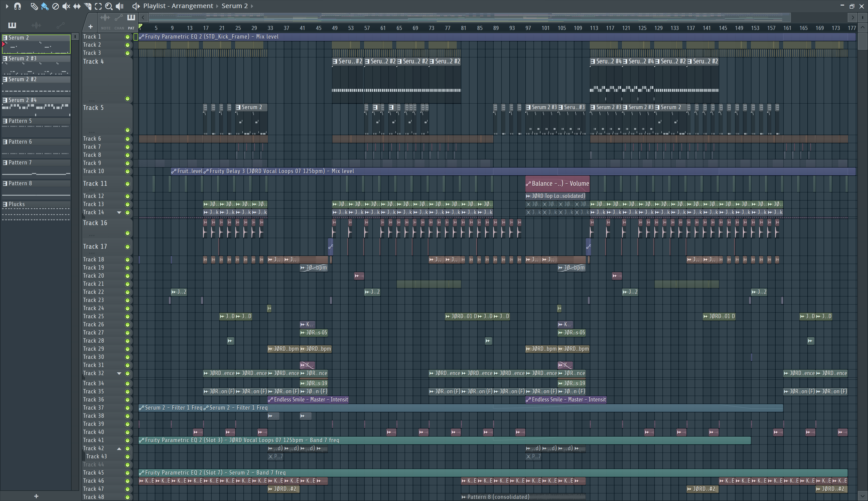Open Fruity Parametric EQ 2 STD_Kick_Frame clip menu

142,37
